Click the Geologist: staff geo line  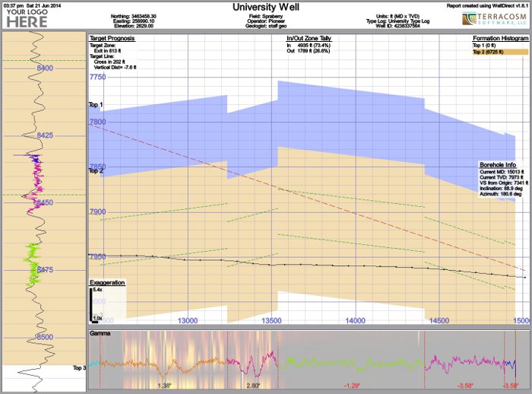pyautogui.click(x=266, y=26)
